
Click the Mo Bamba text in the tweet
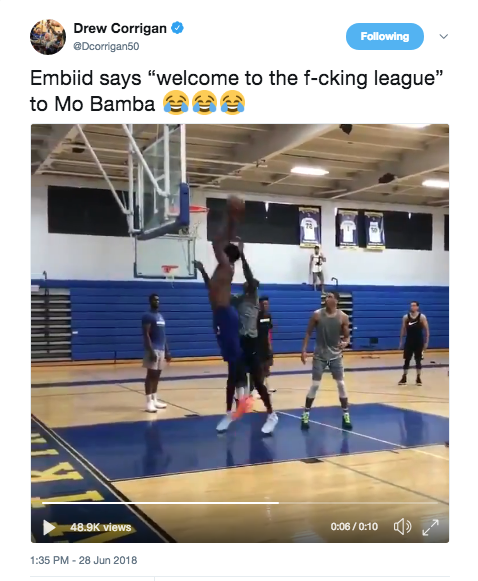pyautogui.click(x=105, y=104)
